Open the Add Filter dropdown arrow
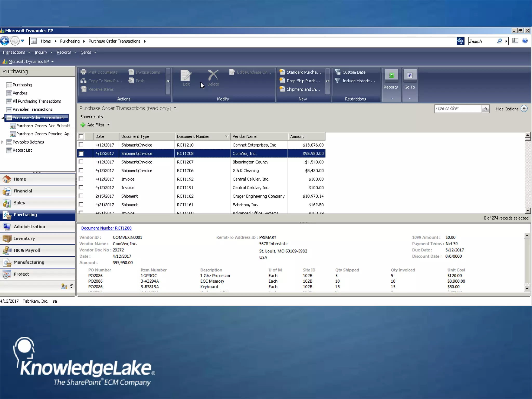532x399 pixels. [109, 125]
